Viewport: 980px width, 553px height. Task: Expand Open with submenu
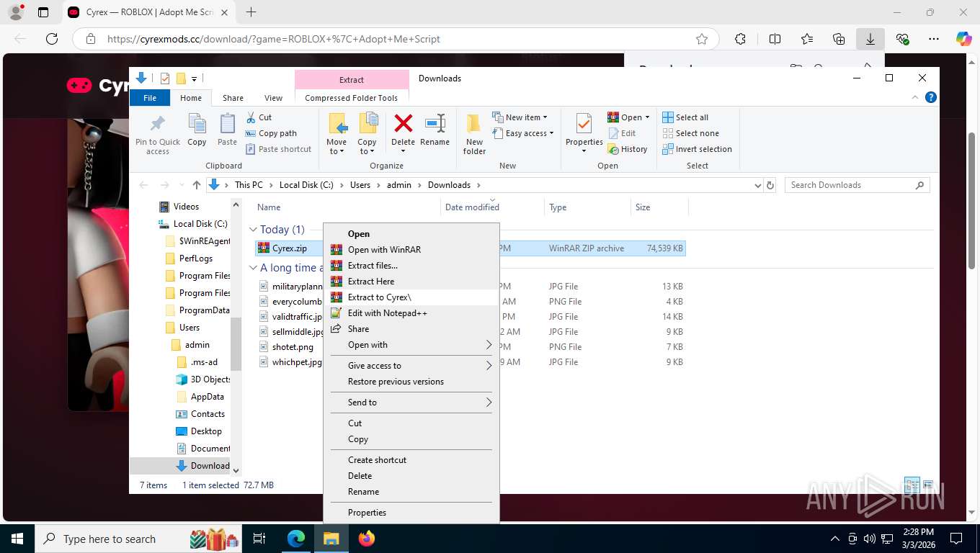pyautogui.click(x=411, y=345)
